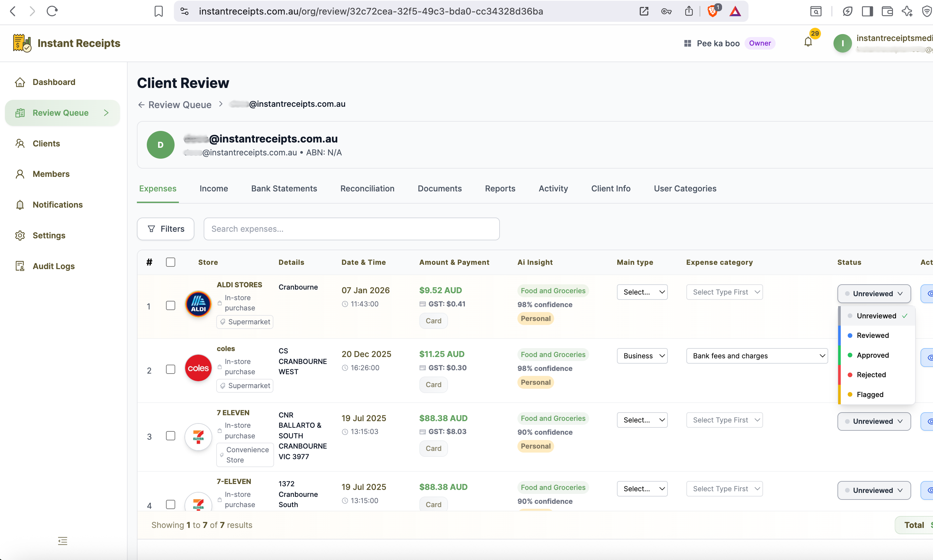Open Main type dropdown for 7-ELEVEN row 4
This screenshot has width=933, height=560.
pyautogui.click(x=642, y=489)
